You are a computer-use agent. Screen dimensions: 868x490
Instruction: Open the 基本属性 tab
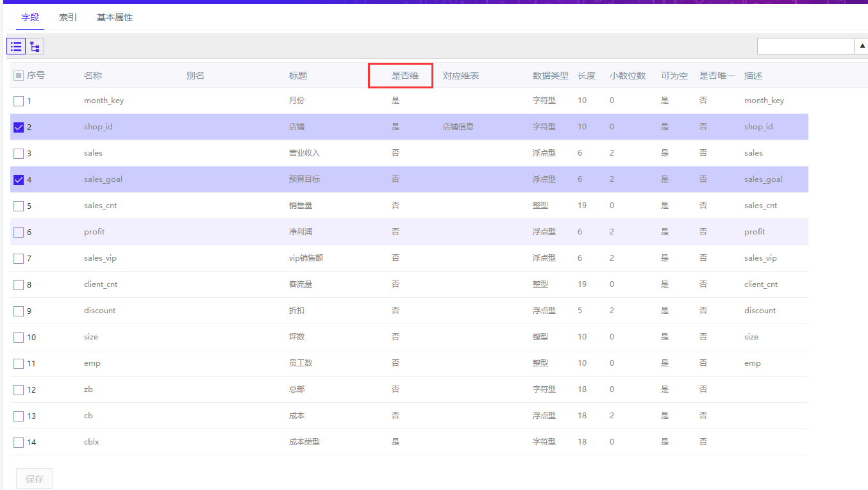pos(114,17)
